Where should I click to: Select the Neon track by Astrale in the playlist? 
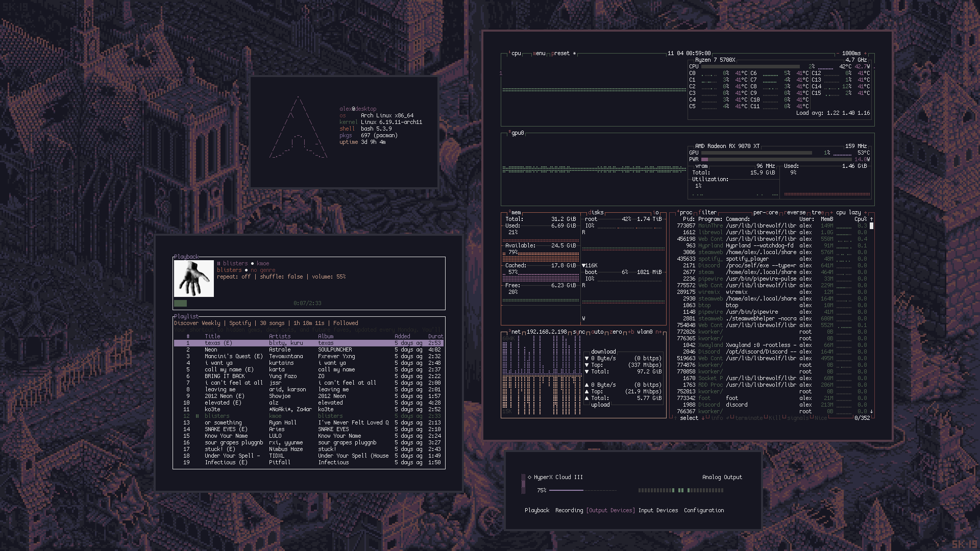tap(211, 349)
